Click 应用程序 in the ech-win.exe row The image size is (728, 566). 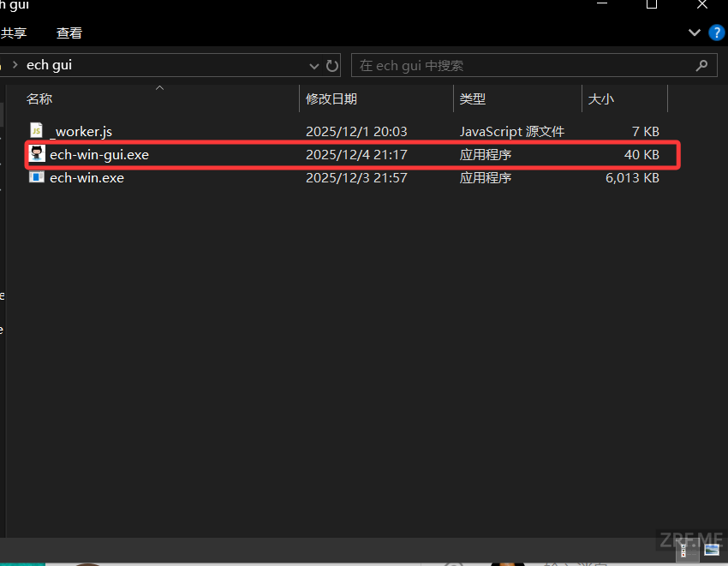pos(486,178)
